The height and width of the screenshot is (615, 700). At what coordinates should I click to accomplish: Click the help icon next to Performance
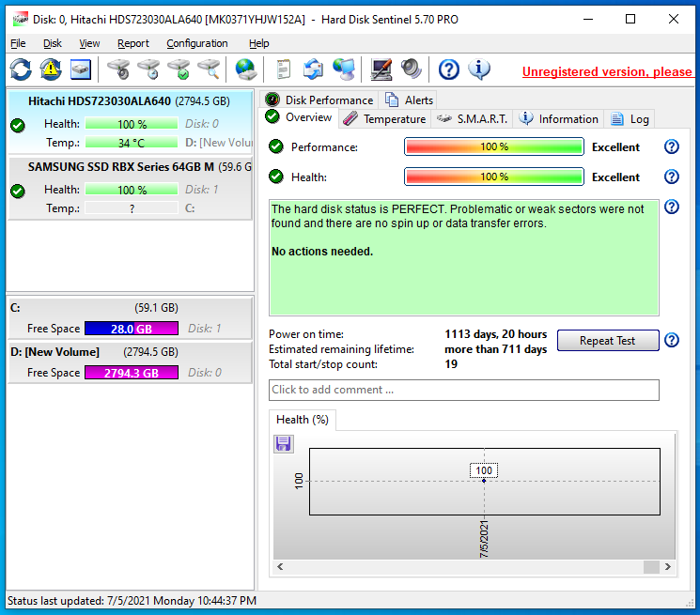coord(671,146)
